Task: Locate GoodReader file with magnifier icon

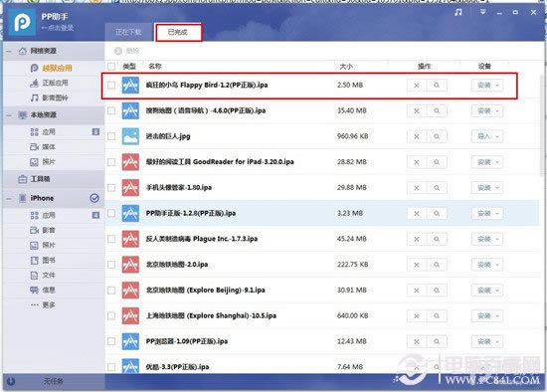Action: tap(437, 162)
